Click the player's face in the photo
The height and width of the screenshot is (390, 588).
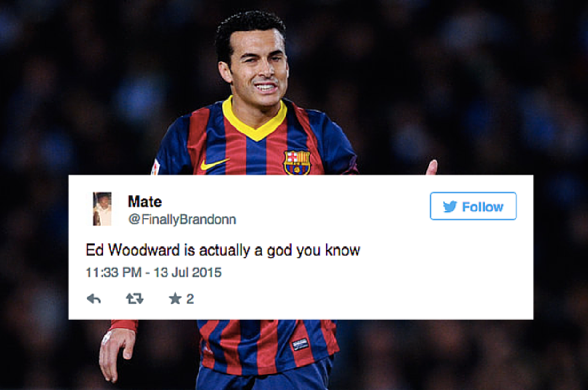258,70
